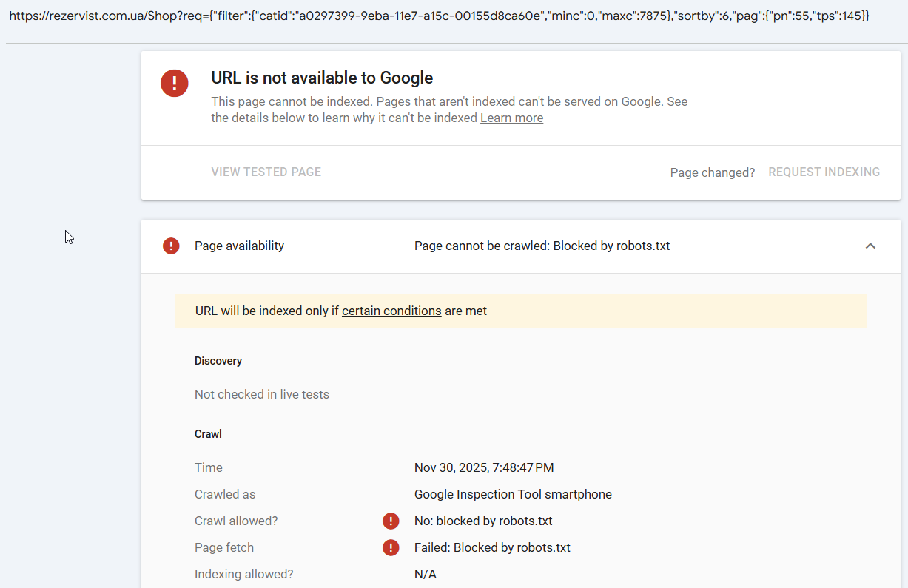The image size is (908, 588).
Task: Click the Page availability row label
Action: click(x=239, y=246)
